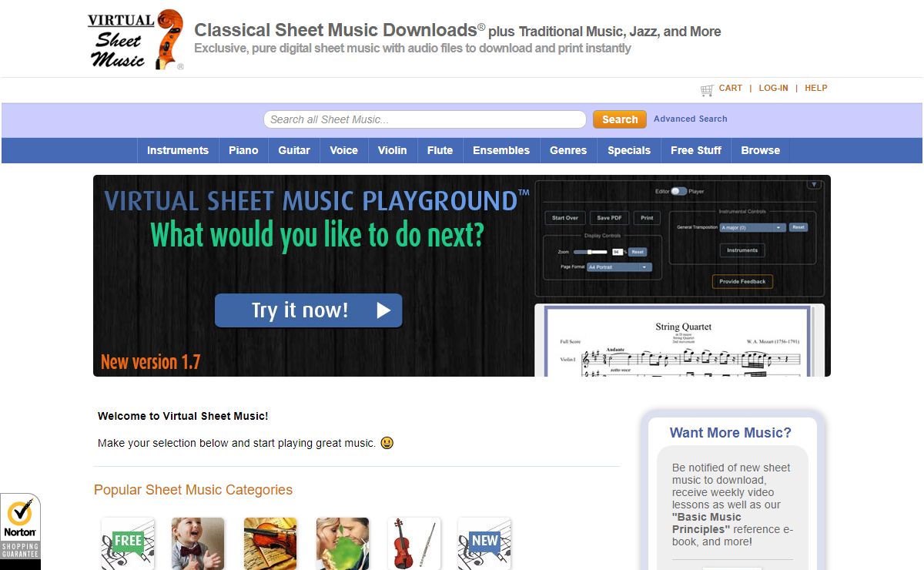Click the Start Over button
This screenshot has height=570, width=924.
(x=565, y=218)
